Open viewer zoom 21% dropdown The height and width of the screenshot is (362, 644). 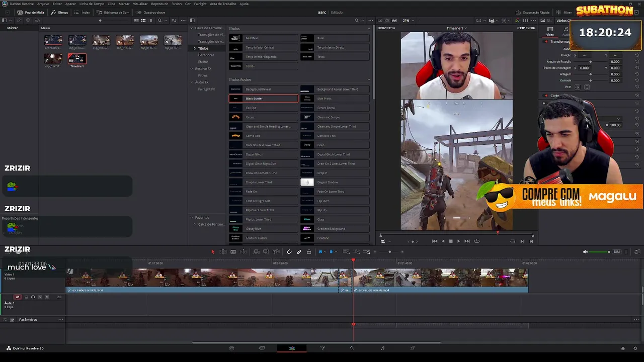point(408,21)
